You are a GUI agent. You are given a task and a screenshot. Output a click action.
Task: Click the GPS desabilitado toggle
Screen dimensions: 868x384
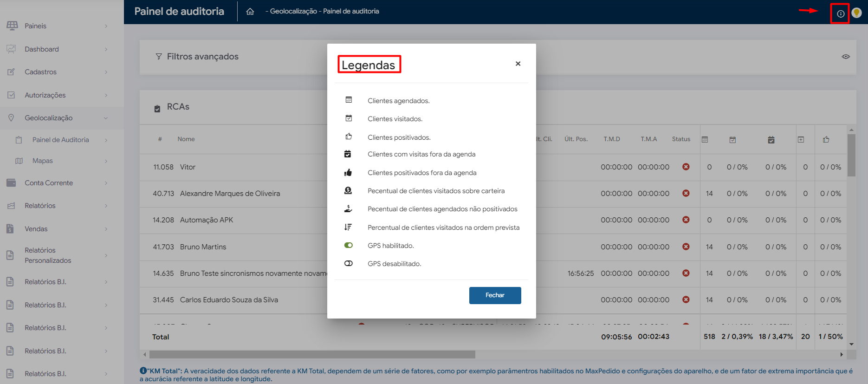[x=349, y=263]
